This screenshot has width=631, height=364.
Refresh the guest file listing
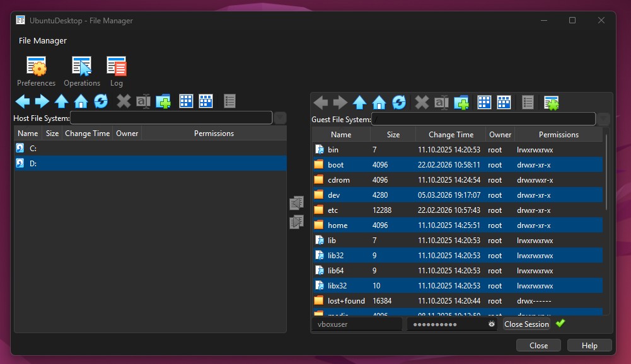coord(399,102)
